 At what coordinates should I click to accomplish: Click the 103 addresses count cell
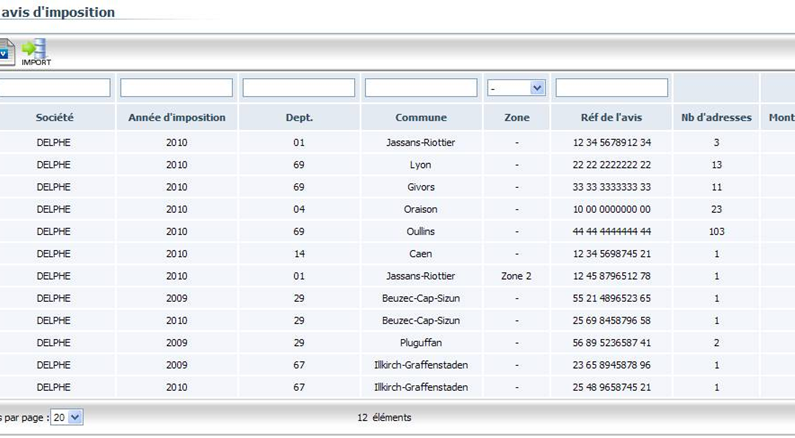click(716, 232)
